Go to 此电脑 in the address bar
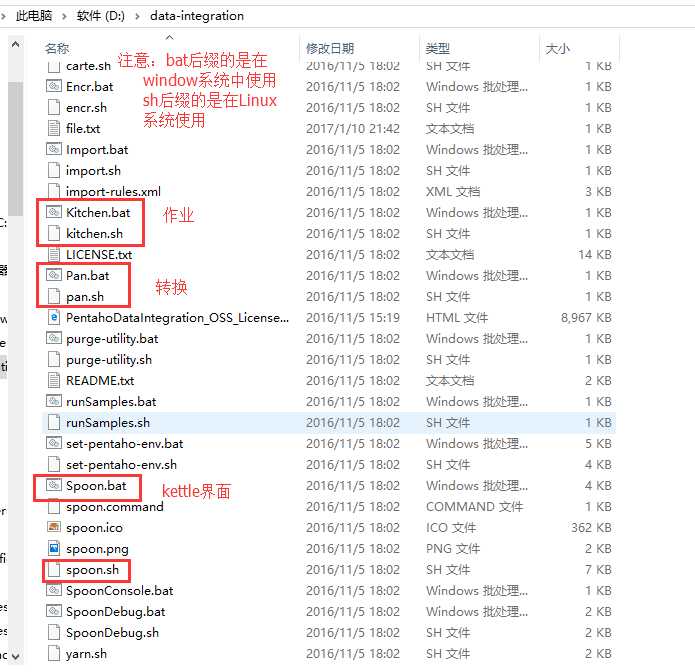Screen dimensions: 695x672 [x=34, y=16]
